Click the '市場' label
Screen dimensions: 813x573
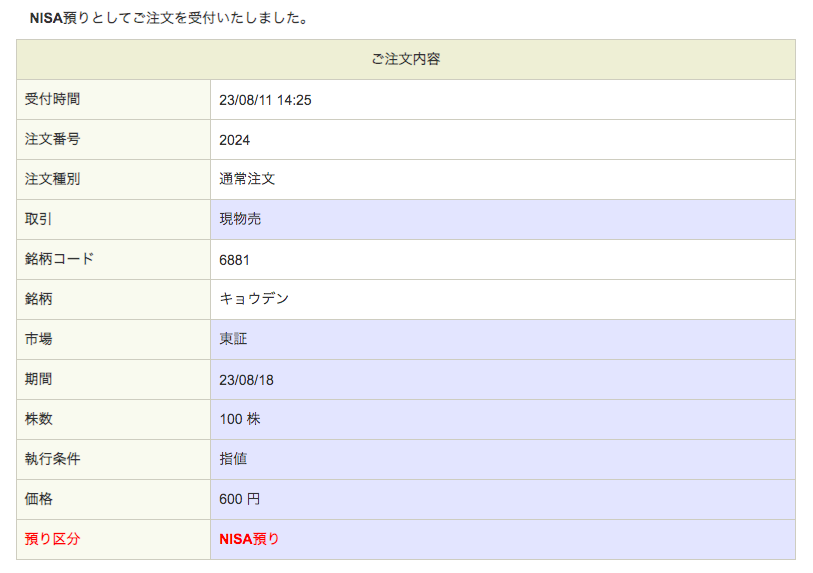(38, 339)
